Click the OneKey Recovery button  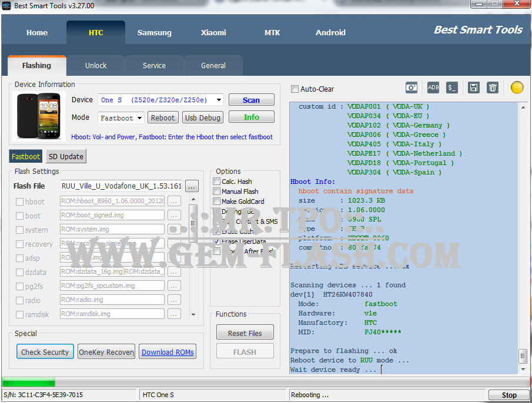(106, 352)
